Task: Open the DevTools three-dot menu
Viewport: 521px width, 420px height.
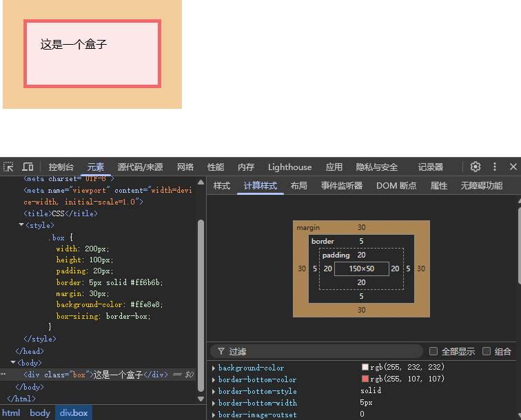Action: pyautogui.click(x=495, y=167)
